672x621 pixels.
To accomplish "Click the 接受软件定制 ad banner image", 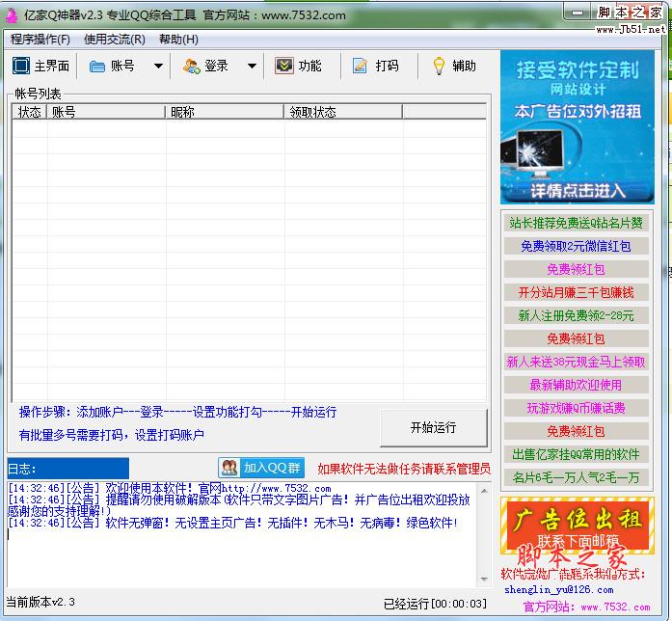I will pos(577,125).
